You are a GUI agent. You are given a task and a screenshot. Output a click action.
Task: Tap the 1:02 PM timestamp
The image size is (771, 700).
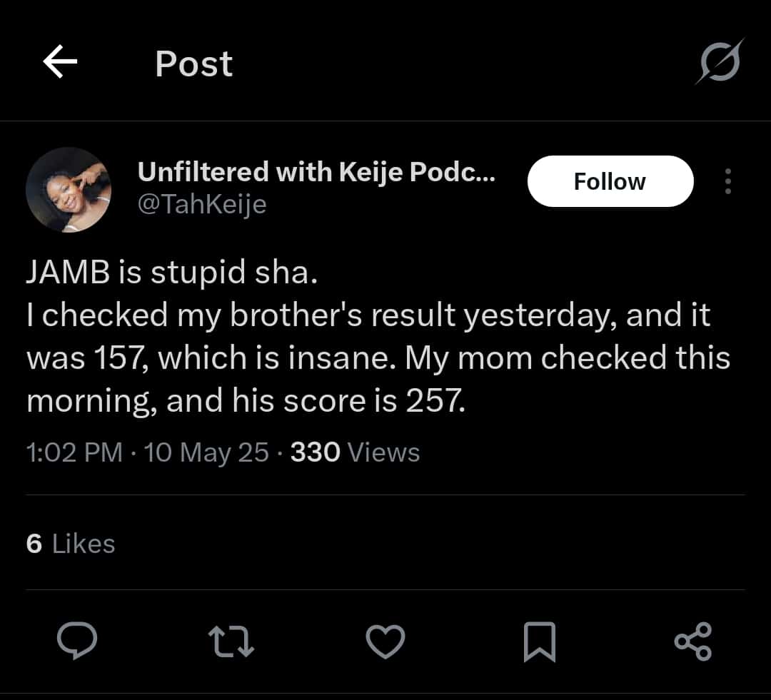click(74, 452)
